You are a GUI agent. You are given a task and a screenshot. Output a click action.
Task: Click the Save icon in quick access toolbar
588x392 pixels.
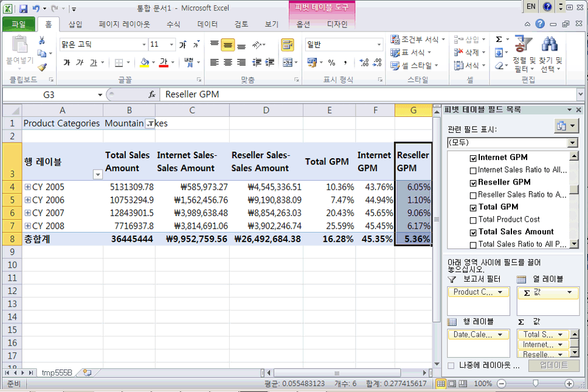tap(23, 9)
